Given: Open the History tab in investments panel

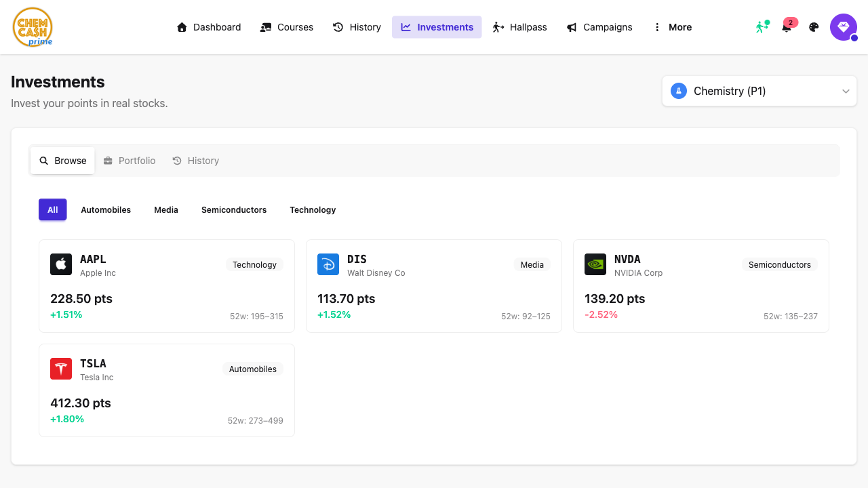Looking at the screenshot, I should 195,161.
